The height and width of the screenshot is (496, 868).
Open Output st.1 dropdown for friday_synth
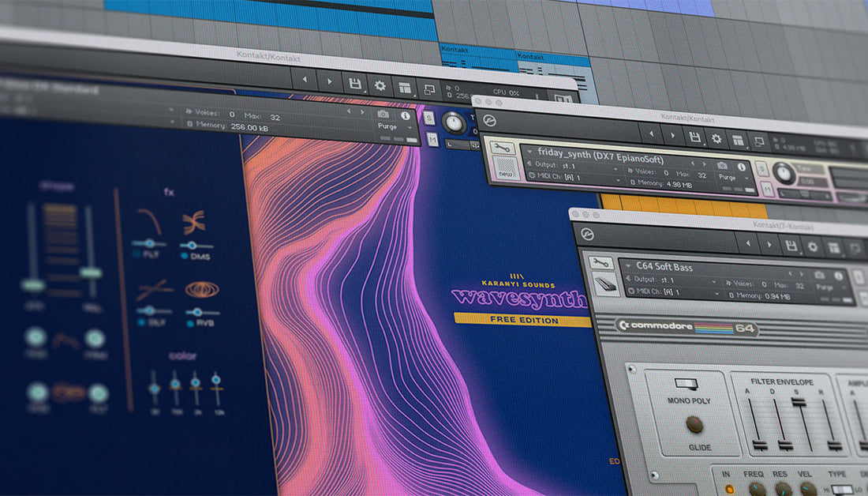click(572, 167)
